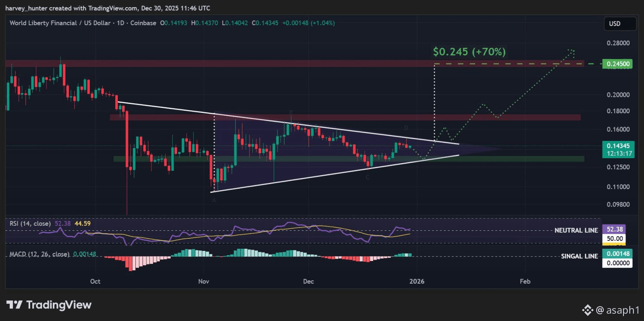This screenshot has width=644, height=321.
Task: Click the 0.09800 price axis value
Action: pyautogui.click(x=618, y=204)
